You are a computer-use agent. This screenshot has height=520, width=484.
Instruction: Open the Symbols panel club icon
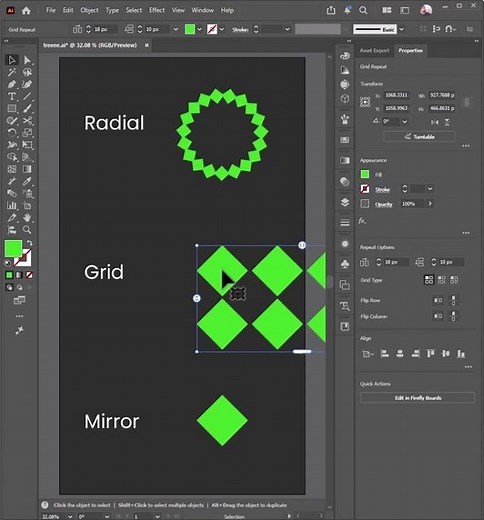pos(345,264)
